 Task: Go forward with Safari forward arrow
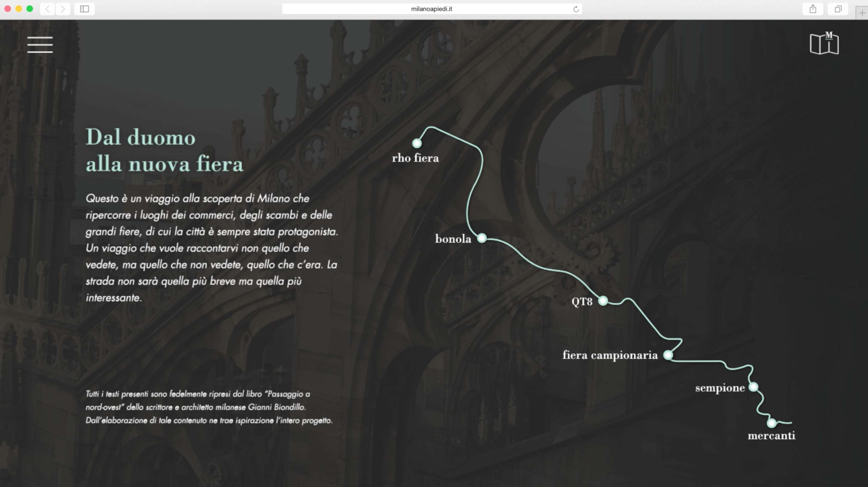(x=63, y=9)
